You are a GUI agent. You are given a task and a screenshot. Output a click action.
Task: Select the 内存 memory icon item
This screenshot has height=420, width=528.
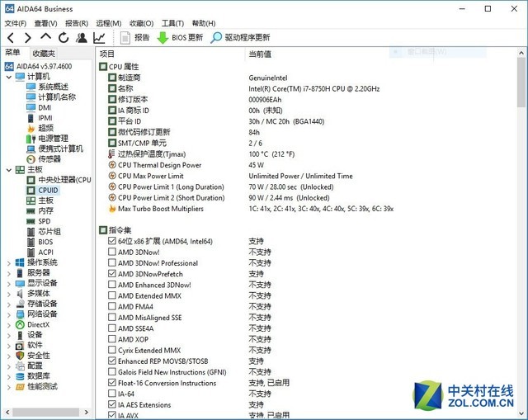[40, 211]
